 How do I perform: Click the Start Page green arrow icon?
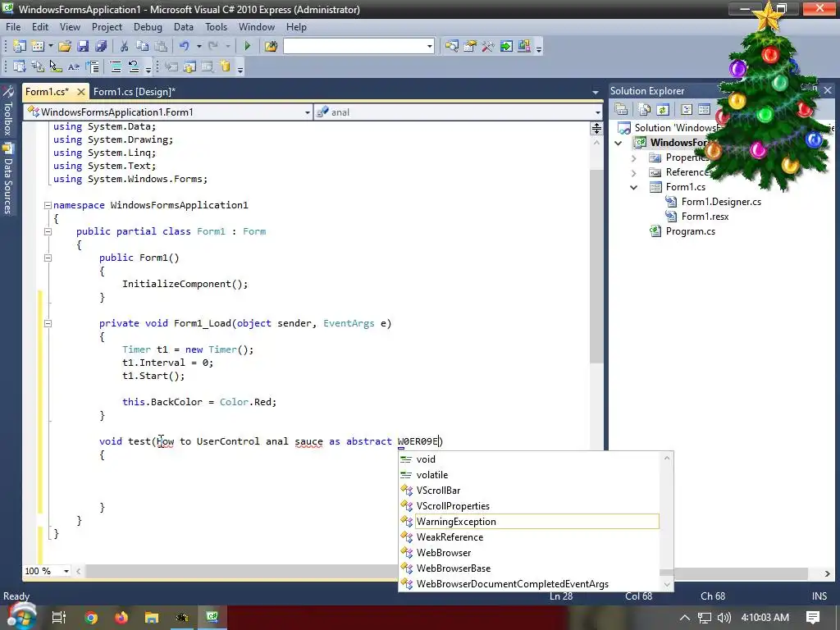(506, 47)
